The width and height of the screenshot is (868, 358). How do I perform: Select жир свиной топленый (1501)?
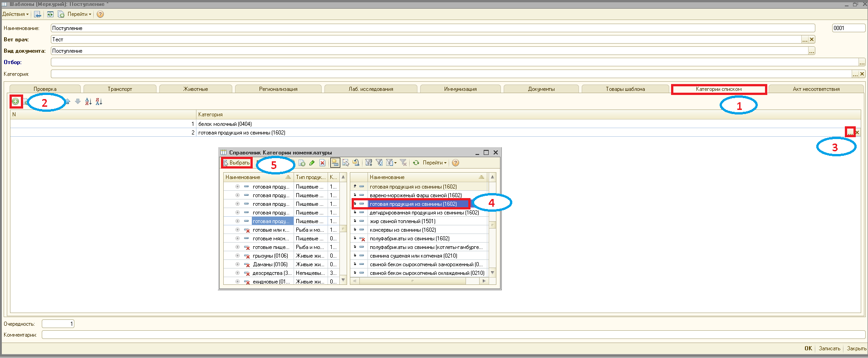[x=419, y=221]
